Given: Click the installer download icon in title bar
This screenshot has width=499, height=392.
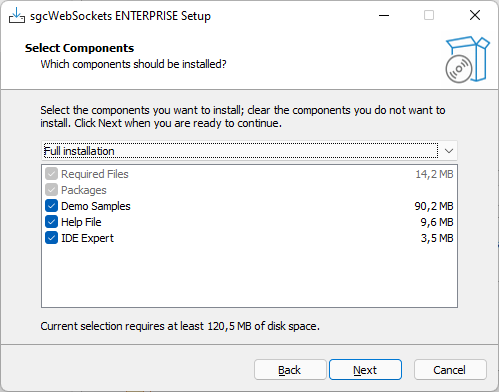Looking at the screenshot, I should (17, 15).
